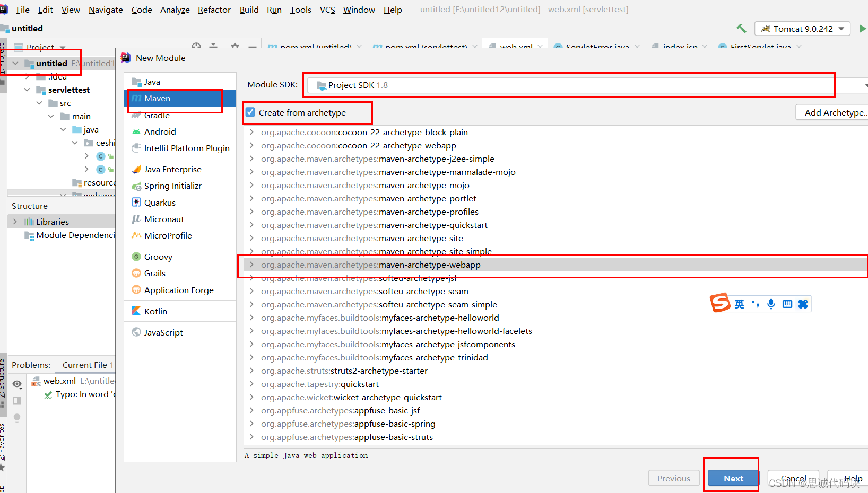Select softeu-archetype-seam archetype row
Viewport: 868px width, 493px height.
pos(555,291)
